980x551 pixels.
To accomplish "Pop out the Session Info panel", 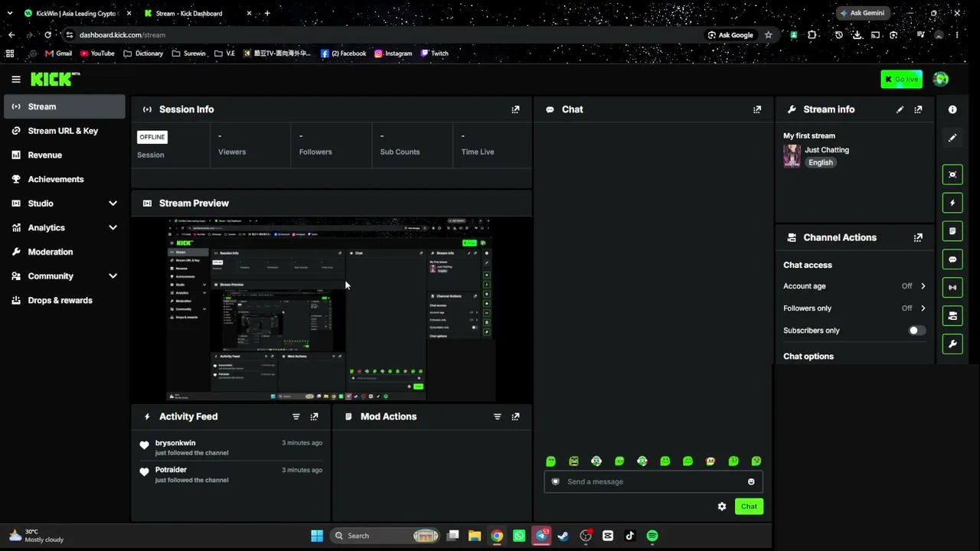I will [x=515, y=109].
